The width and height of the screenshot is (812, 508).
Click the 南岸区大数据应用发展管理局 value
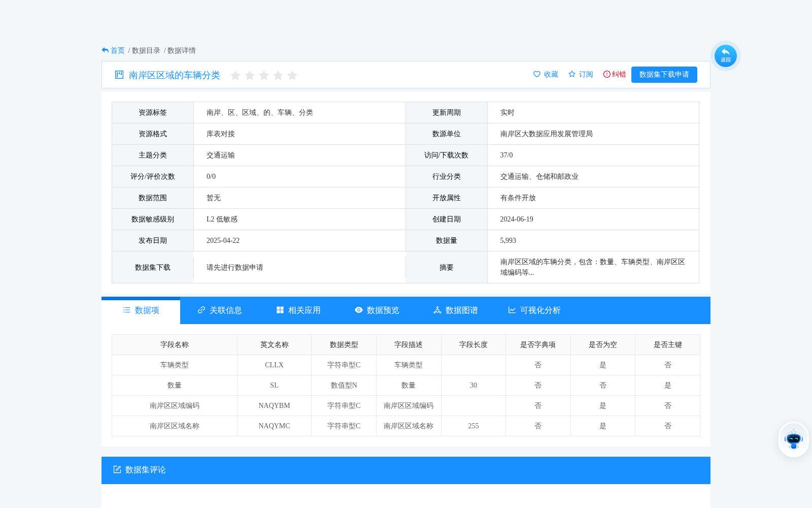coord(547,134)
